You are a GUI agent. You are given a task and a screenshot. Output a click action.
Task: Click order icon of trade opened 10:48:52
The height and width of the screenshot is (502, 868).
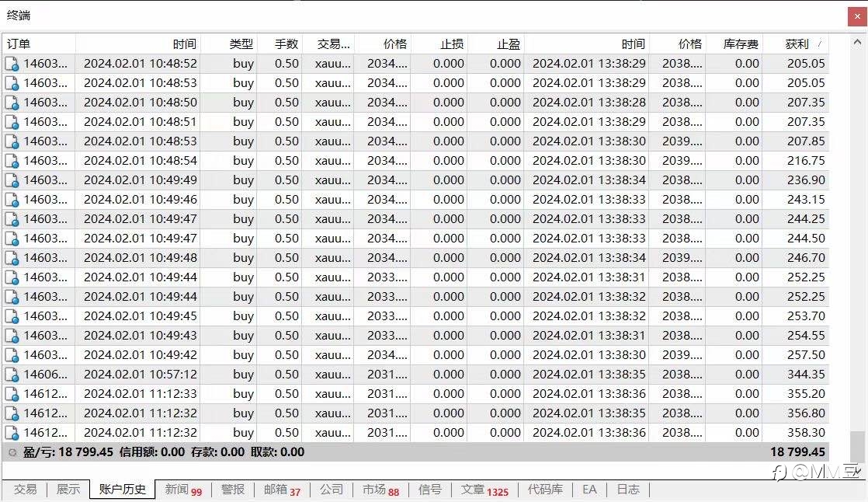(12, 64)
